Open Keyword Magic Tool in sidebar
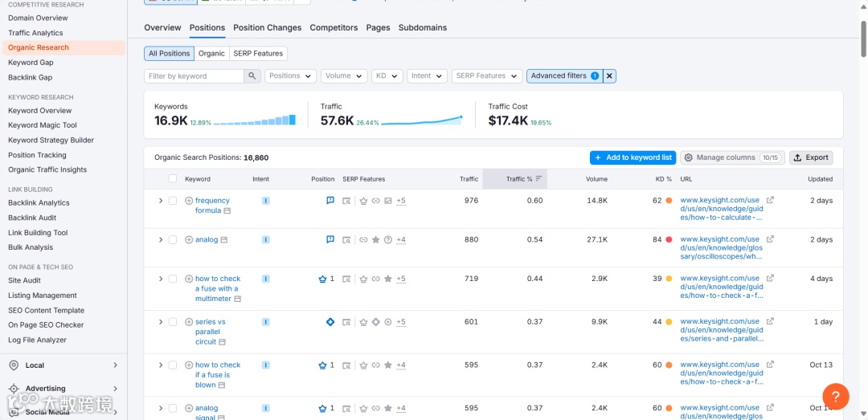Image resolution: width=868 pixels, height=420 pixels. click(x=43, y=125)
